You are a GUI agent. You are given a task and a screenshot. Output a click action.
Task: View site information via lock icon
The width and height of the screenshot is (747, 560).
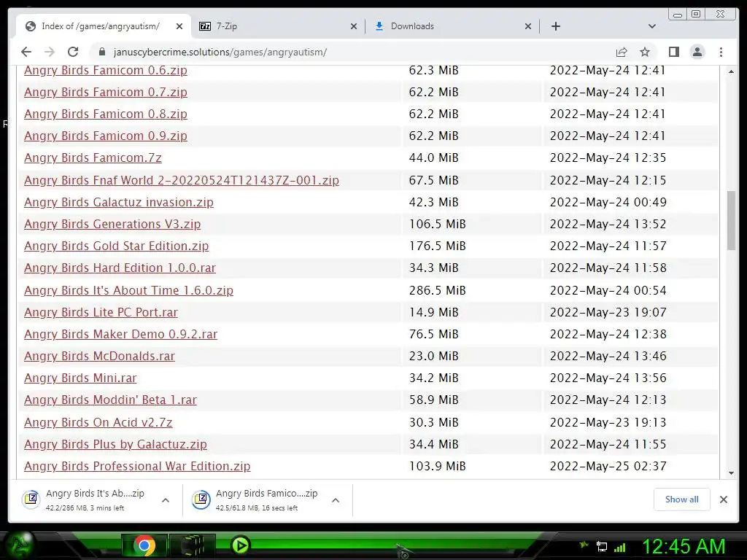[101, 52]
